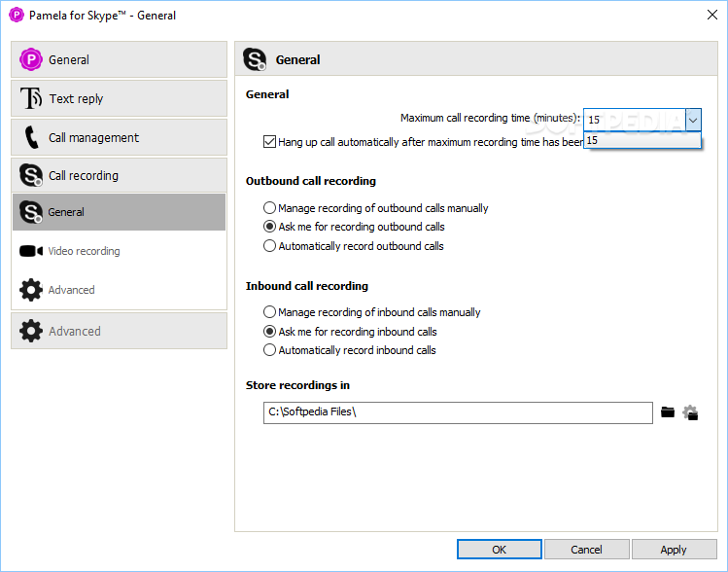Image resolution: width=728 pixels, height=572 pixels.
Task: Close the Pamela settings window
Action: point(711,15)
